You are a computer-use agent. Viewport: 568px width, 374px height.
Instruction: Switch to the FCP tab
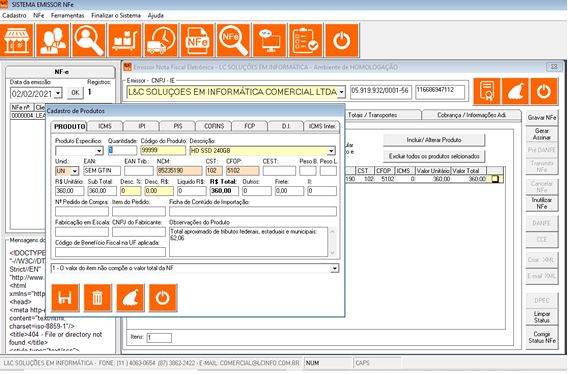point(250,126)
